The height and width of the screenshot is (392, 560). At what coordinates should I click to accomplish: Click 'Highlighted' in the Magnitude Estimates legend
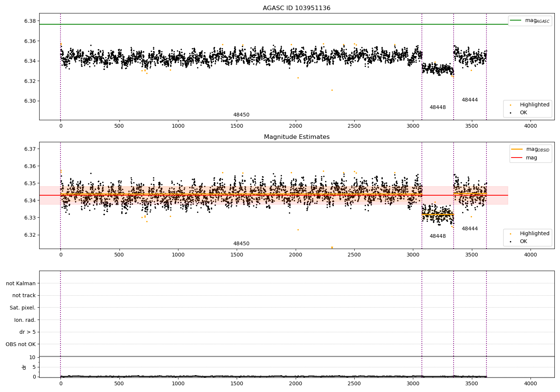[535, 233]
